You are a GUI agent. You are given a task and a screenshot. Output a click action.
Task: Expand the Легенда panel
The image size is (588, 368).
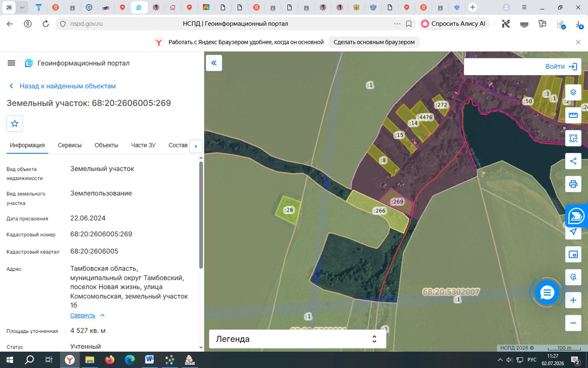(x=297, y=339)
